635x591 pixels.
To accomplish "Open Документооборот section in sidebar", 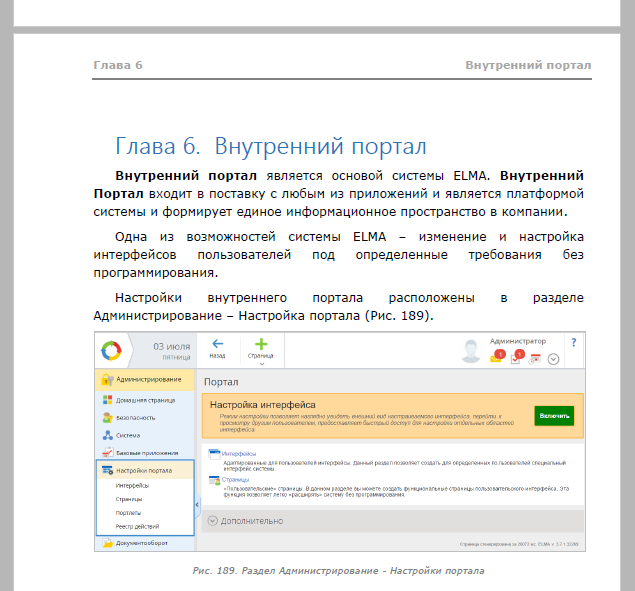I will pyautogui.click(x=145, y=543).
